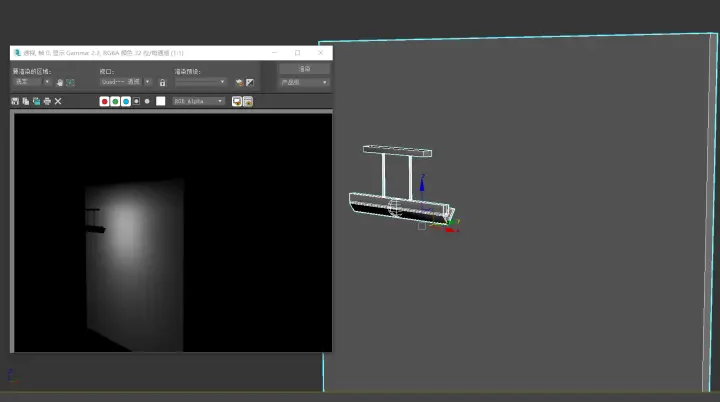Click the render window app icon
720x402 pixels.
pyautogui.click(x=17, y=53)
